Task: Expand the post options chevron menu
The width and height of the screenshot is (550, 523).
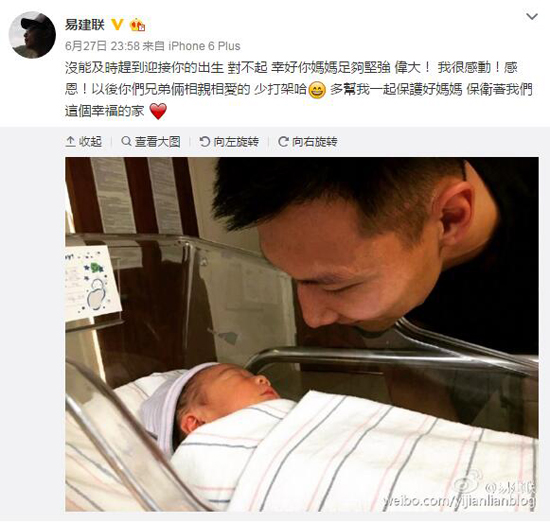Action: [532, 16]
